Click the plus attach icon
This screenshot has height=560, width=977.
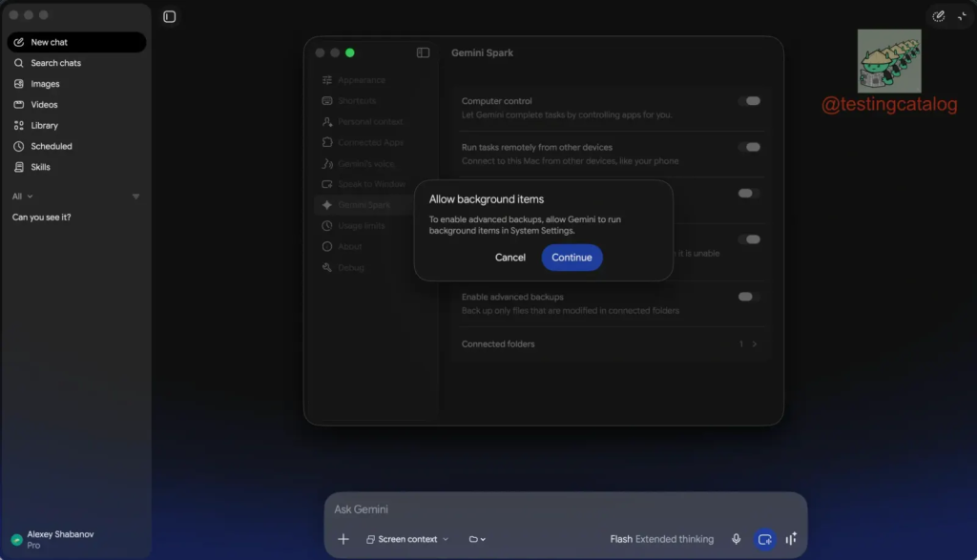343,539
